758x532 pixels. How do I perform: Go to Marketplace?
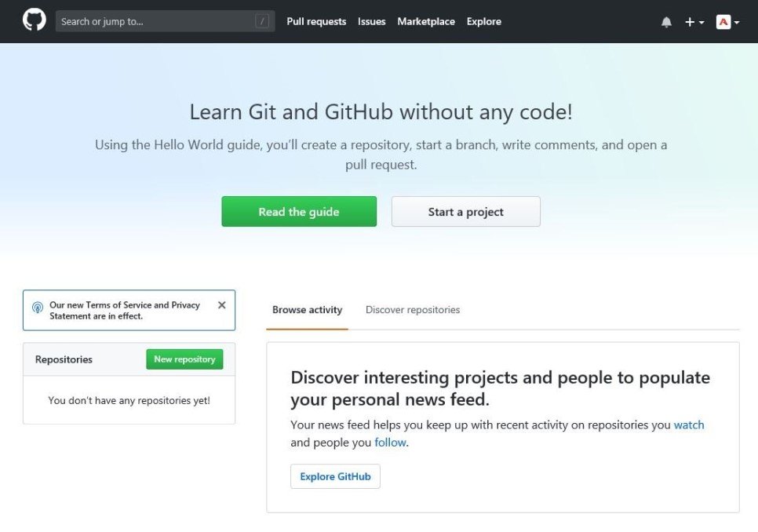(426, 22)
